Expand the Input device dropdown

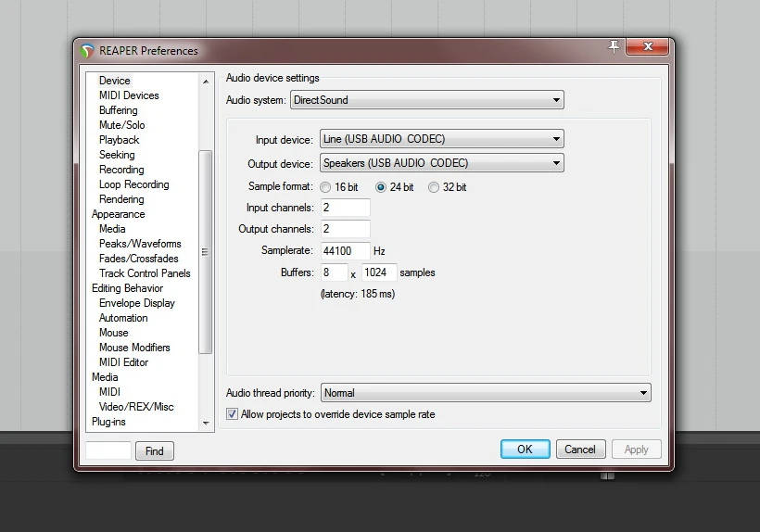click(441, 139)
